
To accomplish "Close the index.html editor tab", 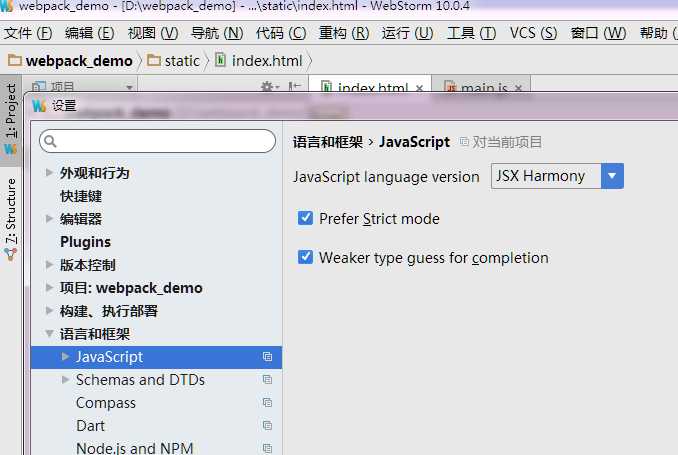I will tap(419, 88).
